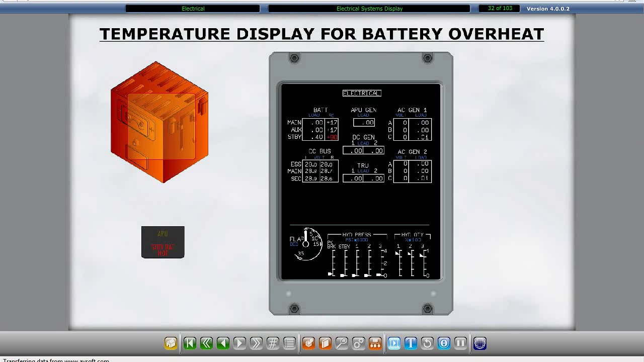The height and width of the screenshot is (362, 644).
Task: Click the AC GEN 1 label
Action: tap(412, 110)
